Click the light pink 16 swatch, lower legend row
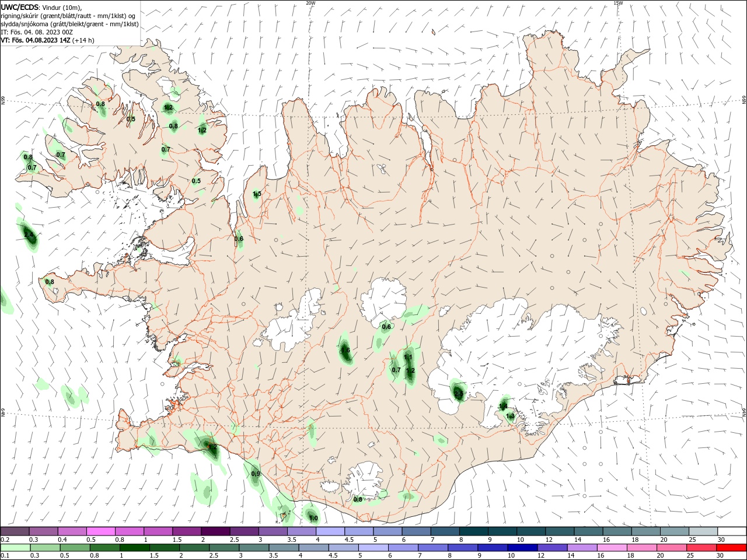This screenshot has height=560, width=747. click(611, 548)
